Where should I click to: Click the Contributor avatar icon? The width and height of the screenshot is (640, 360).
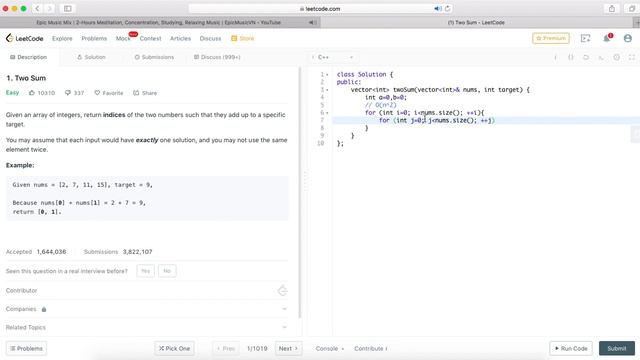pos(282,291)
